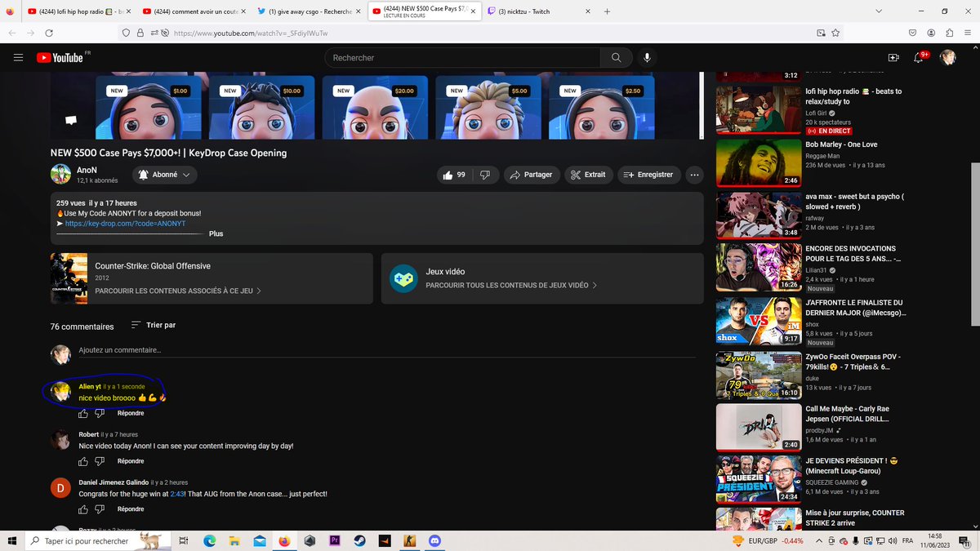Image resolution: width=980 pixels, height=551 pixels.
Task: Open the key-drop.com code link
Action: 125,224
